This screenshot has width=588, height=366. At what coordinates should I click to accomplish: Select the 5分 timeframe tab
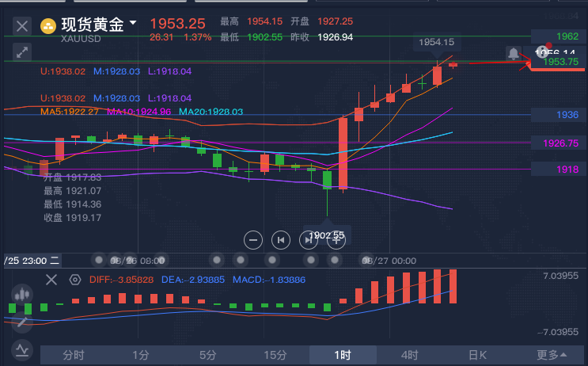208,355
